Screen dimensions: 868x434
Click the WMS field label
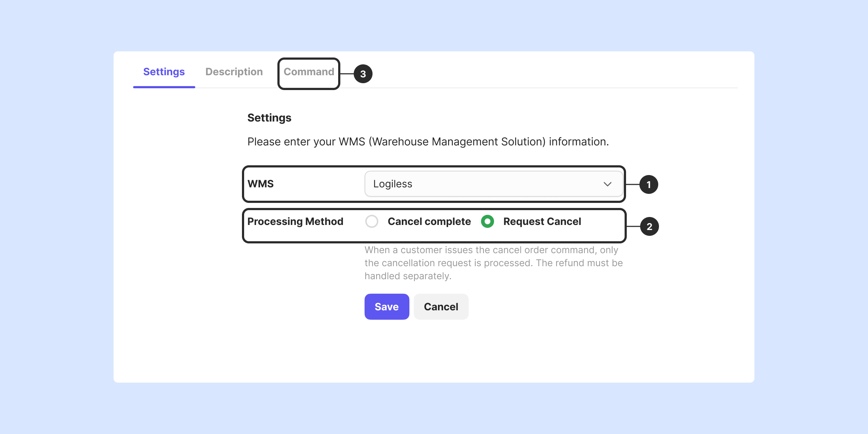click(260, 184)
